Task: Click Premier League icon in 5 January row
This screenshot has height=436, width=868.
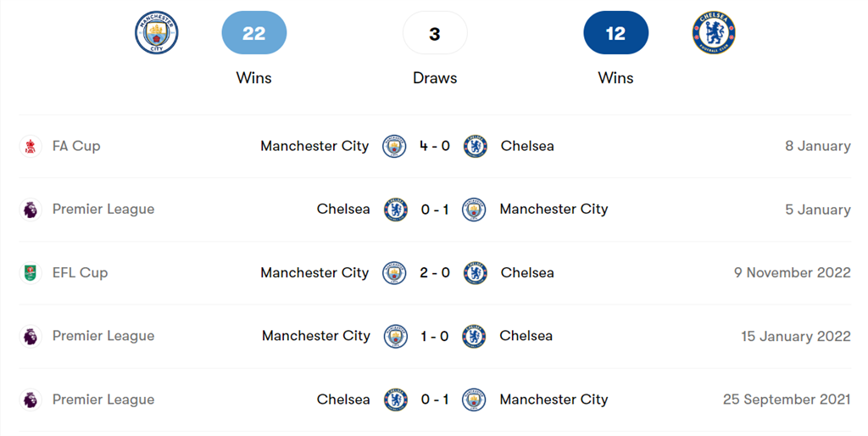Action: click(x=31, y=210)
